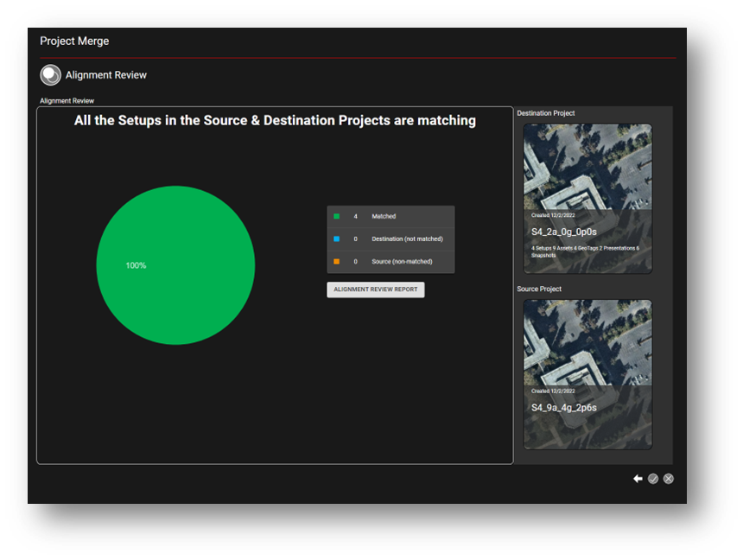Select the Source (non-matched) legend label
743x560 pixels.
402,261
